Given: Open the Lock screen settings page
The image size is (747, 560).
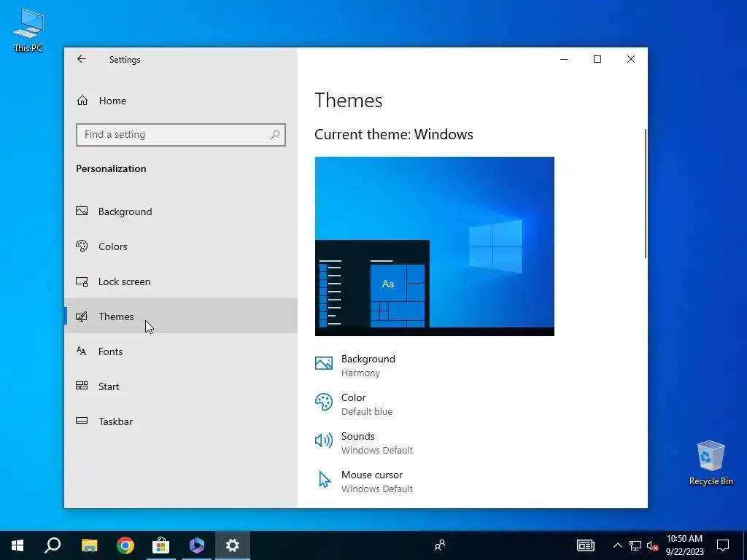Looking at the screenshot, I should click(181, 281).
